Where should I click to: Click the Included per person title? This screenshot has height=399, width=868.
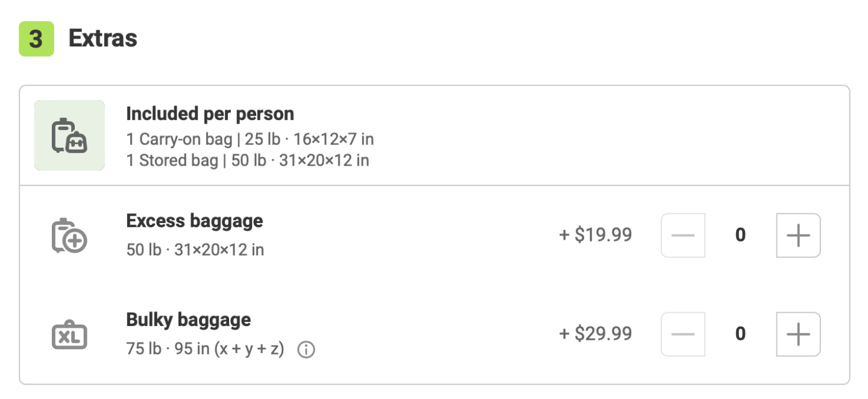[210, 113]
